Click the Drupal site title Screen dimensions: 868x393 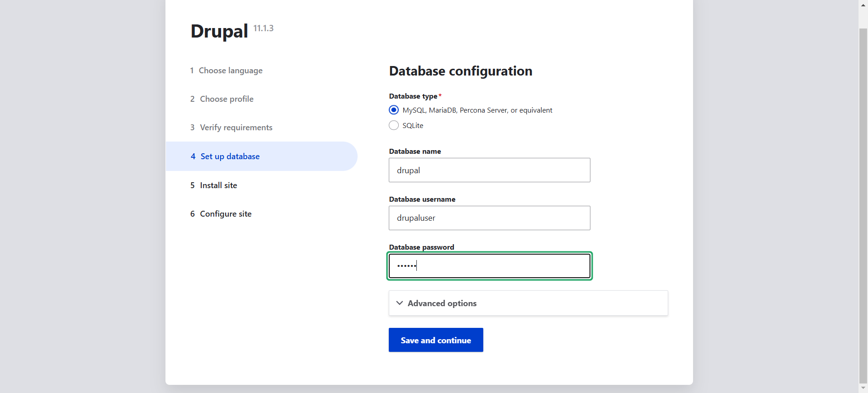(219, 31)
